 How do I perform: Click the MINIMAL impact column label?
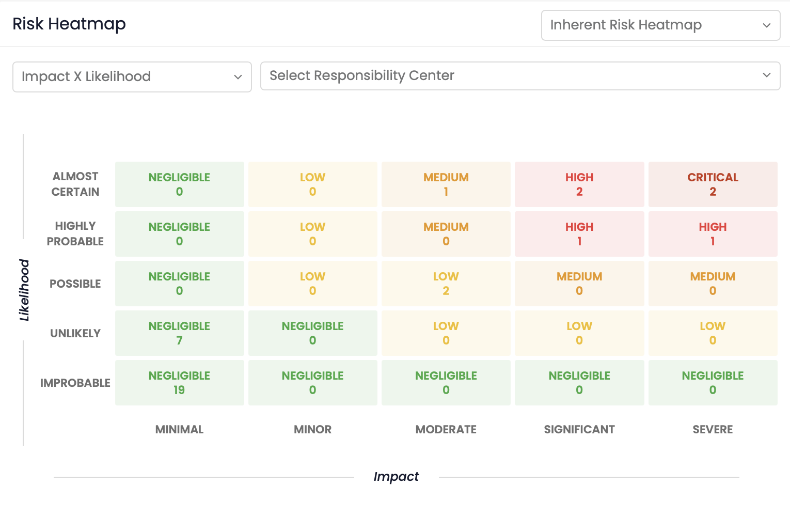pos(179,429)
